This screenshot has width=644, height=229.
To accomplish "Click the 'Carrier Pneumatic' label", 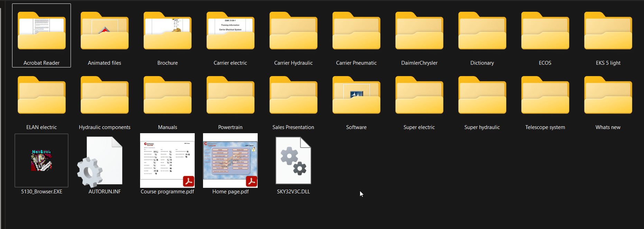I will (x=356, y=63).
